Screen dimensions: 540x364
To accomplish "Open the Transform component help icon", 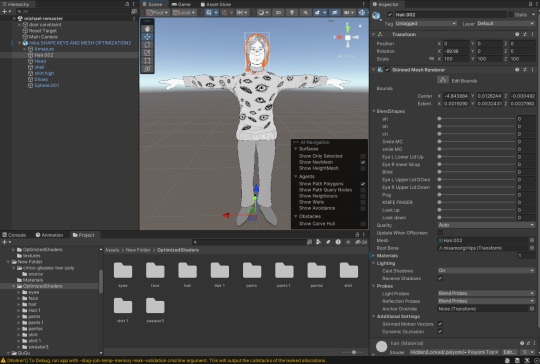I will tap(517, 34).
